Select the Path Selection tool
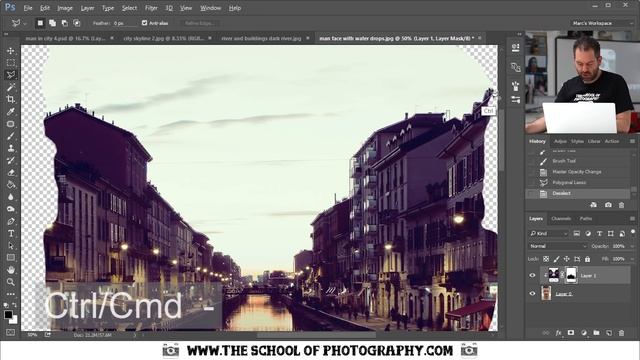Screen dimensions: 640x360 point(11,246)
